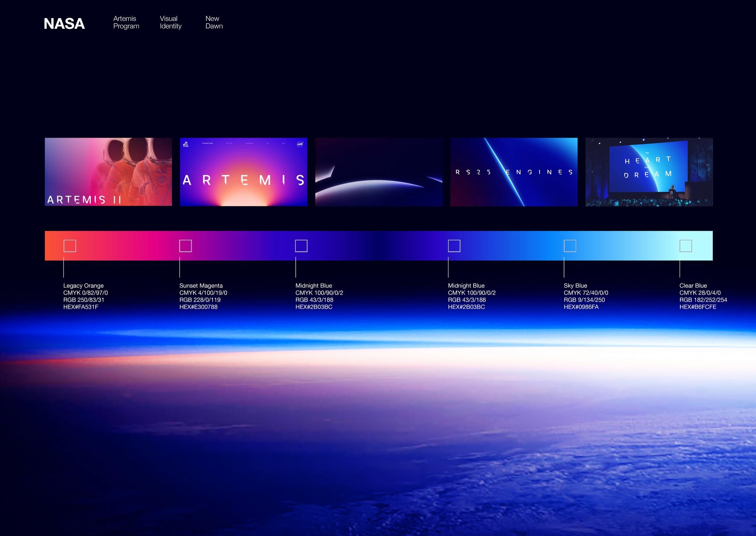756x536 pixels.
Task: Select the Clear Blue label
Action: coord(693,286)
